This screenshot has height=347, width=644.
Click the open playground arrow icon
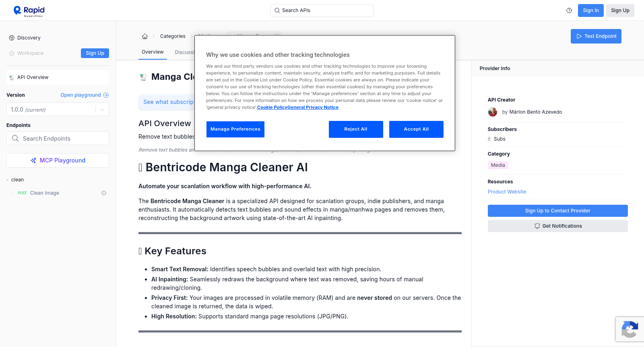click(106, 95)
